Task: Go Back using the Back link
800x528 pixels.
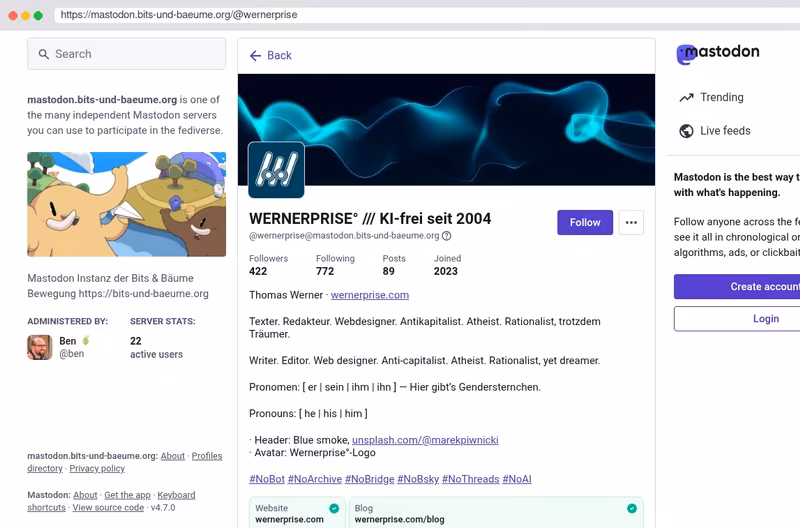Action: (271, 56)
